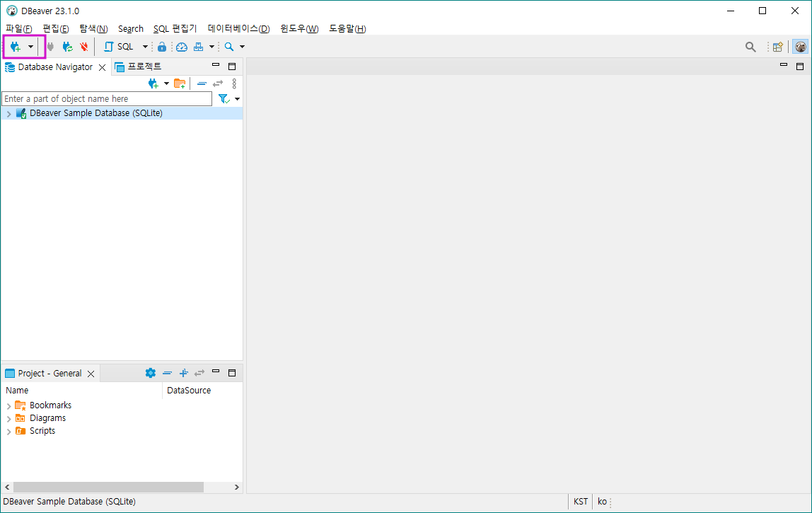The width and height of the screenshot is (812, 513).
Task: Open Navigator view menu three-dots icon
Action: pos(235,83)
